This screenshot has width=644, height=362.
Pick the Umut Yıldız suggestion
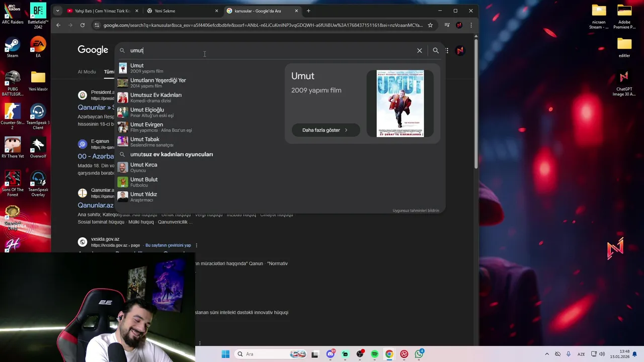coord(199,197)
